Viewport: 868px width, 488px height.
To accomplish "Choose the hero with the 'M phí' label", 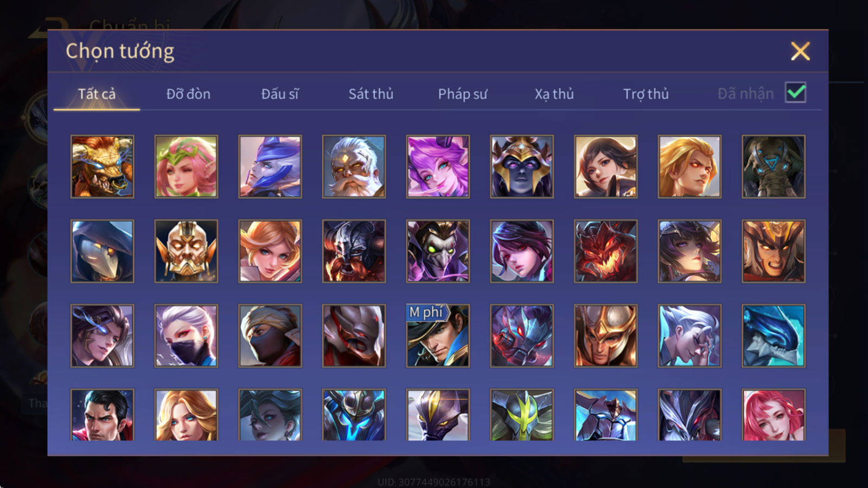I will pos(438,336).
